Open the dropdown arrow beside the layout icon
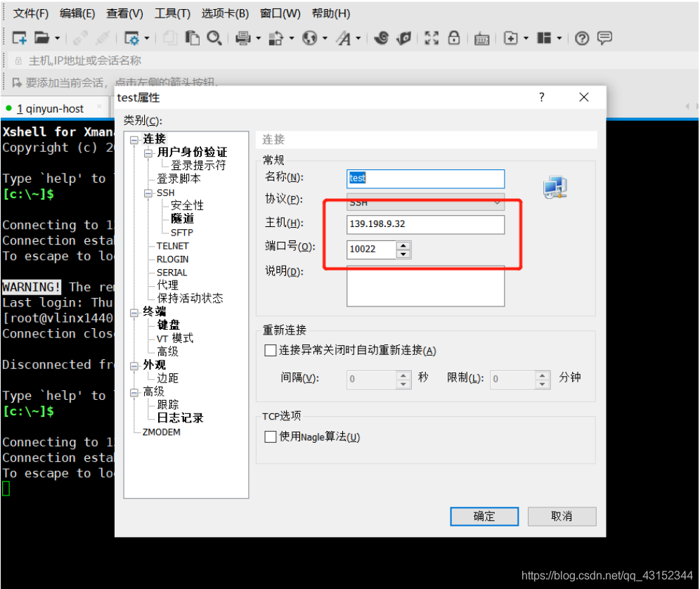Viewport: 700px width, 589px height. pos(559,39)
